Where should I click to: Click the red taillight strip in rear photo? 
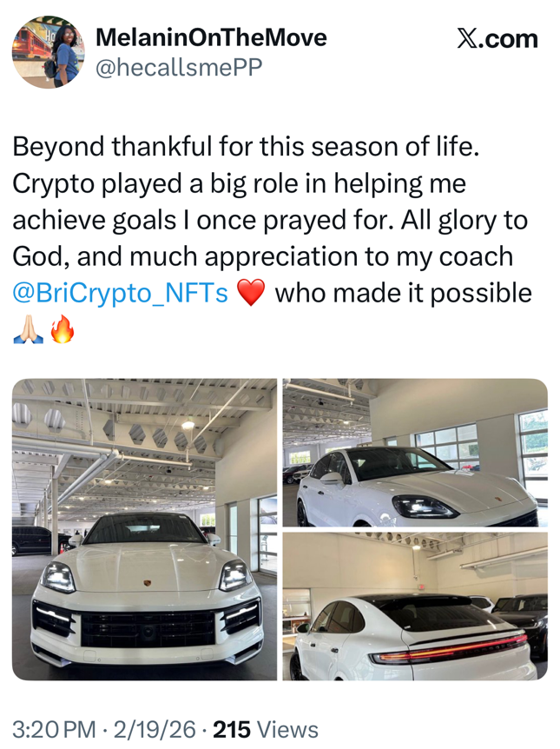pos(451,646)
